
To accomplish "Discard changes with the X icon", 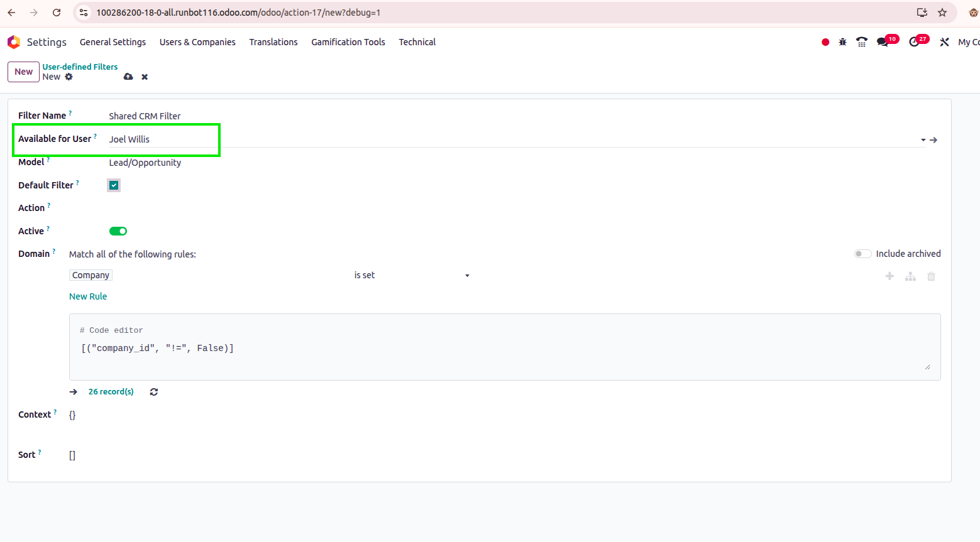I will [145, 77].
